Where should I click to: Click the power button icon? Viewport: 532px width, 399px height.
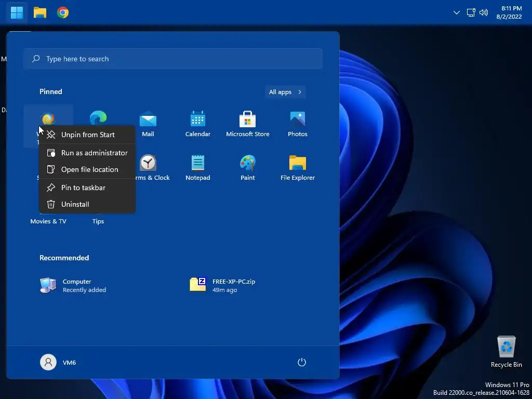coord(302,362)
